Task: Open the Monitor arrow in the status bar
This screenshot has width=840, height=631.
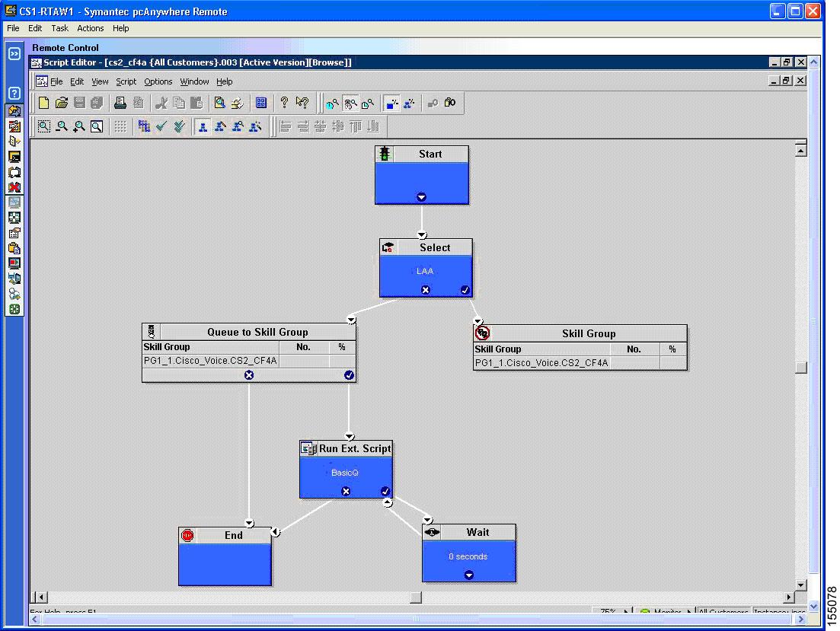Action: click(x=688, y=611)
